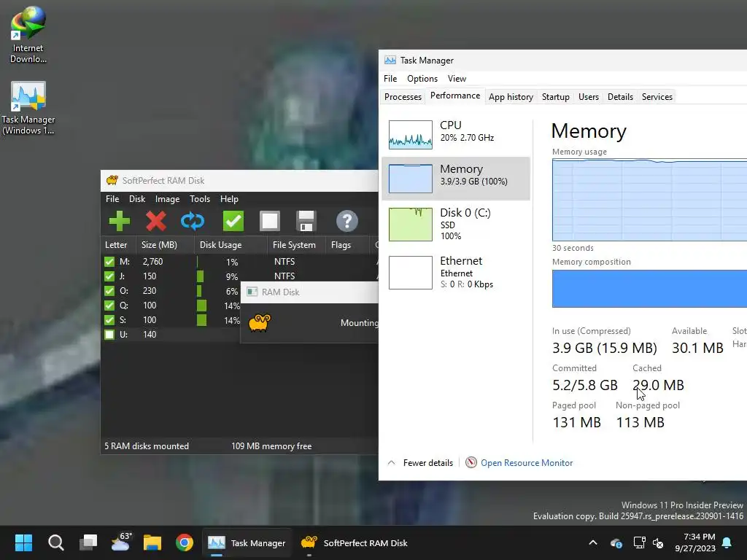Switch to the Details tab

[x=620, y=97]
